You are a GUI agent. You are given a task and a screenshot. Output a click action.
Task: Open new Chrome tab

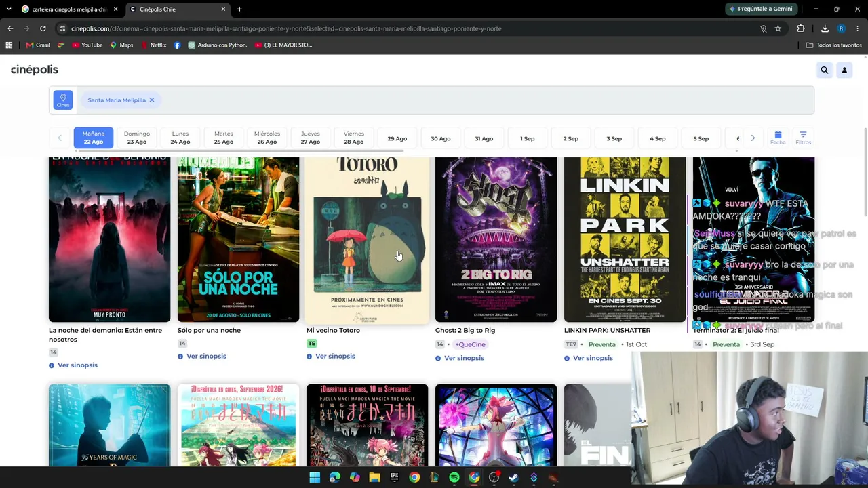coord(239,9)
